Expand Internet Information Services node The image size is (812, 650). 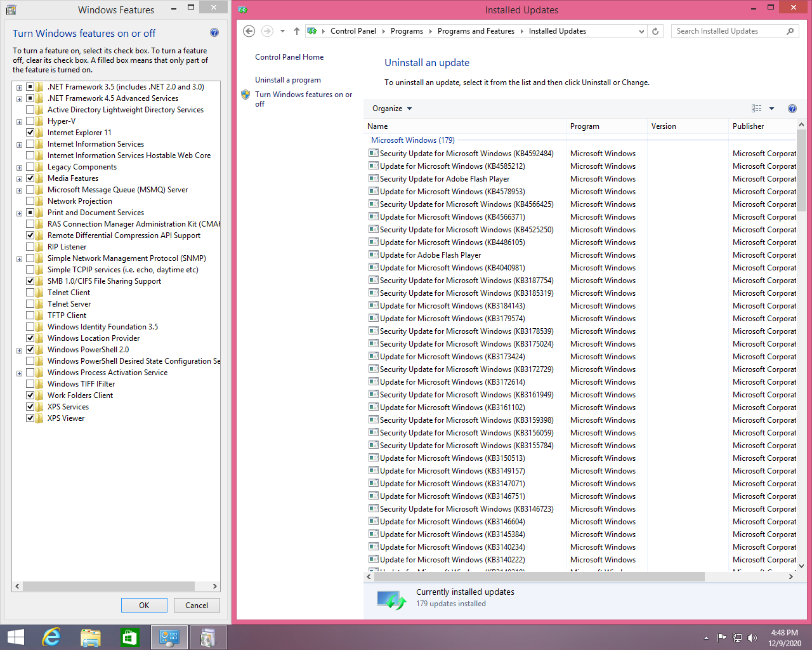point(19,145)
